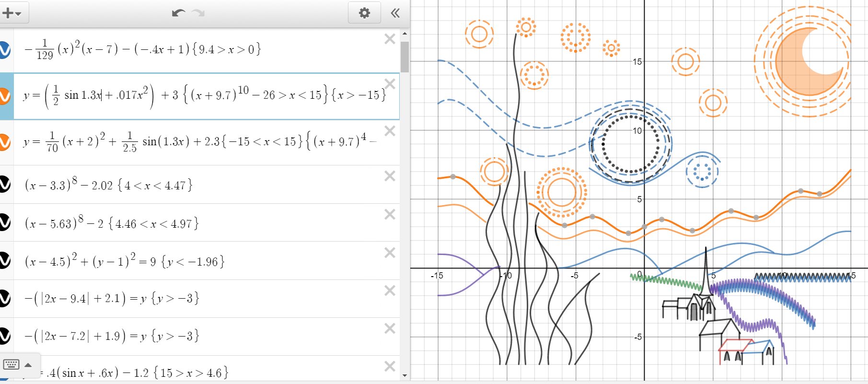
Task: Open the Add Item plus menu
Action: [12, 13]
